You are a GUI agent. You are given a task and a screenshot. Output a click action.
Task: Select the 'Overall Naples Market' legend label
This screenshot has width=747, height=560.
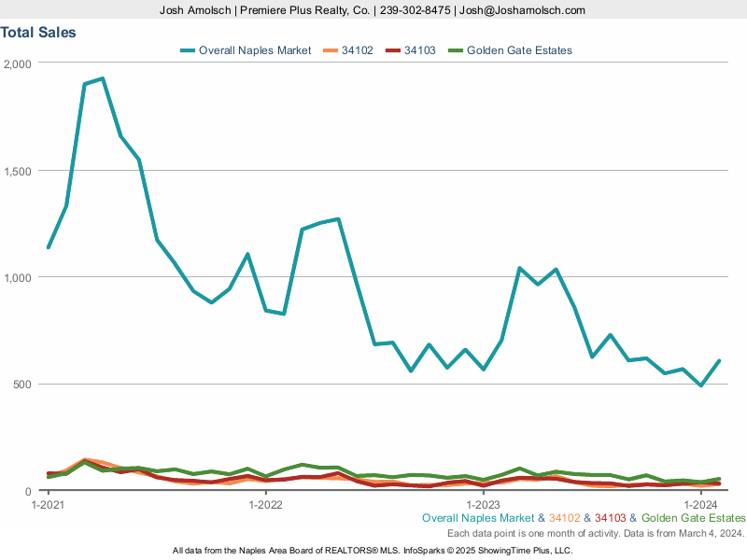tap(255, 50)
